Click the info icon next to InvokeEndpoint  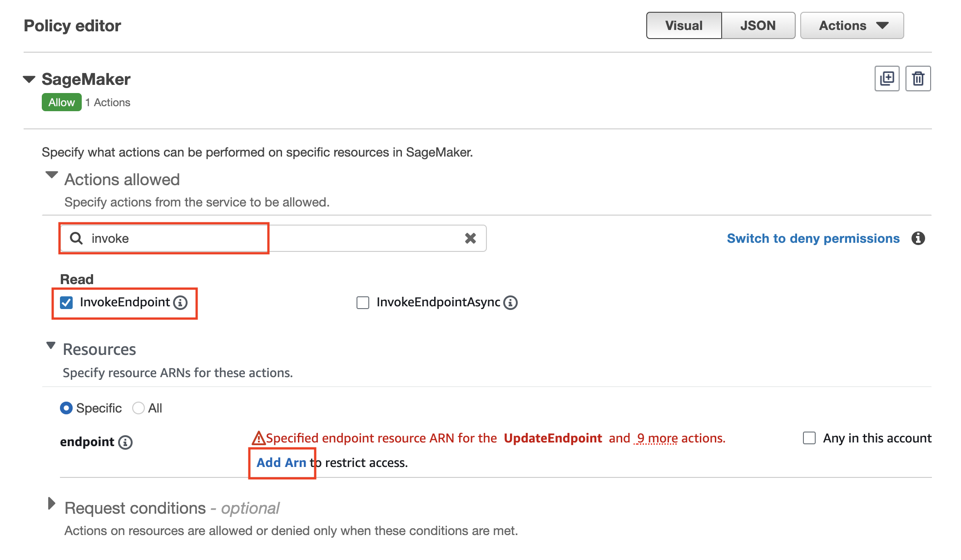tap(181, 303)
